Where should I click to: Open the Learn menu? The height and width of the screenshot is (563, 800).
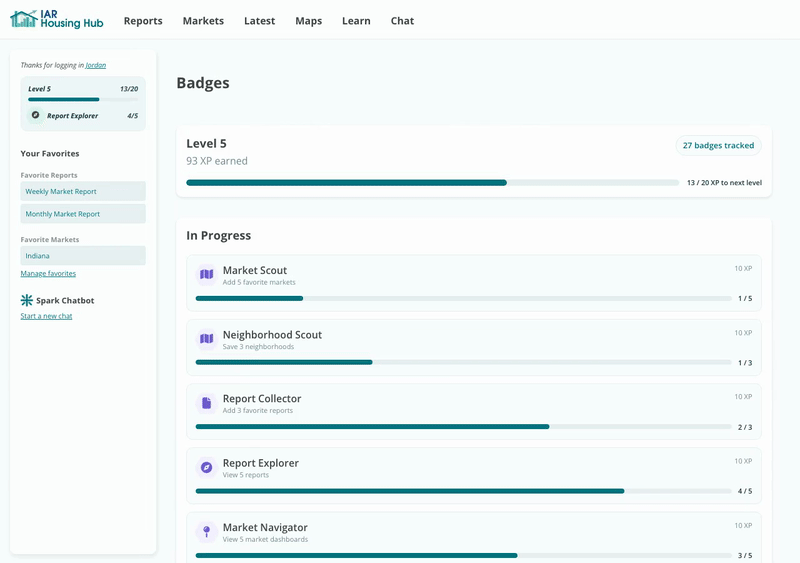[356, 21]
